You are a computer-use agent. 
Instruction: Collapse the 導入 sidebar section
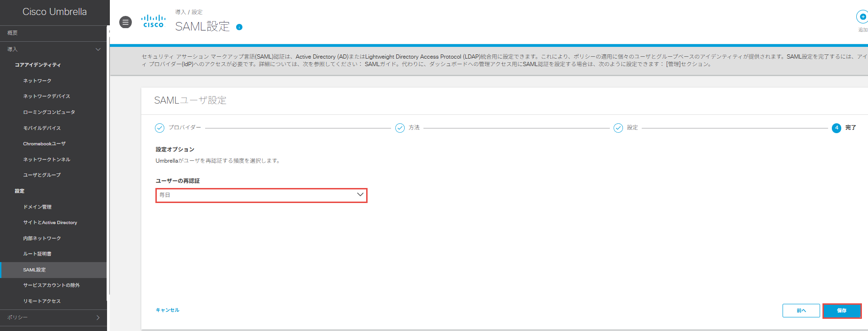98,49
